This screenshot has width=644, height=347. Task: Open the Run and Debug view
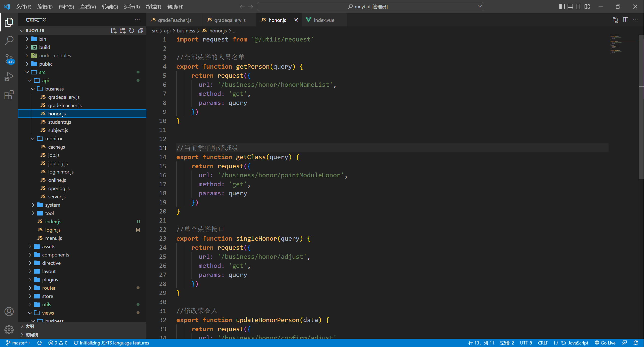tap(9, 77)
